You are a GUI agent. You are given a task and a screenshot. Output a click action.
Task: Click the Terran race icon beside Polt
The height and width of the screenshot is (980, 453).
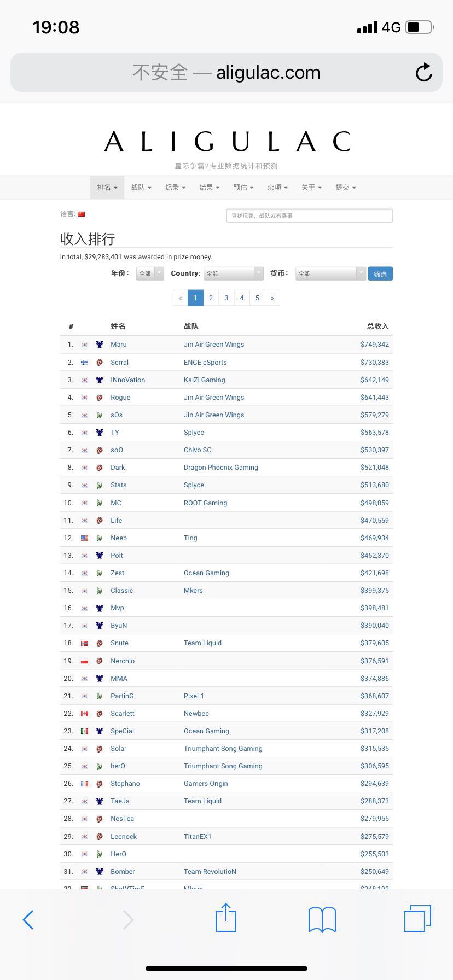coord(100,556)
